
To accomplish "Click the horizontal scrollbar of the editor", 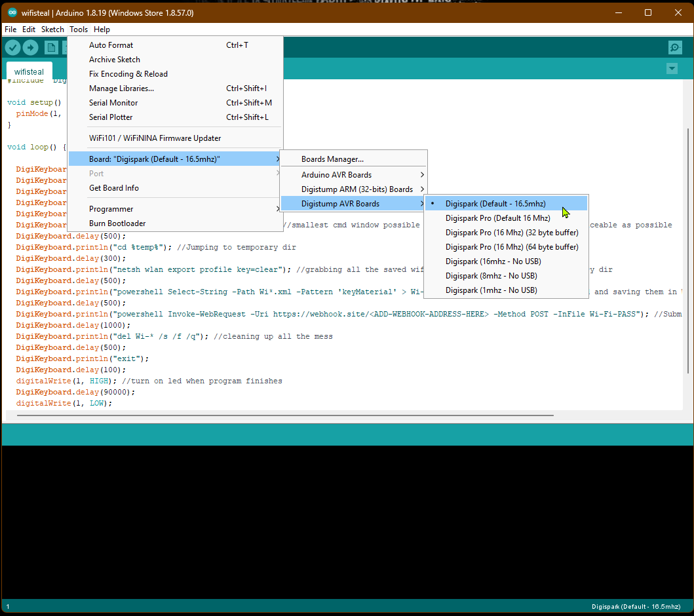I will point(285,415).
